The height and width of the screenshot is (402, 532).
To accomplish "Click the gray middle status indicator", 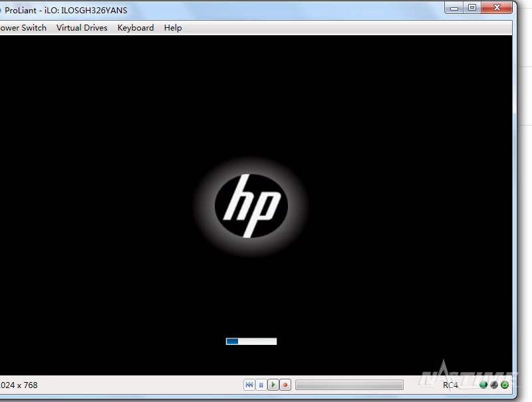I will (x=494, y=385).
